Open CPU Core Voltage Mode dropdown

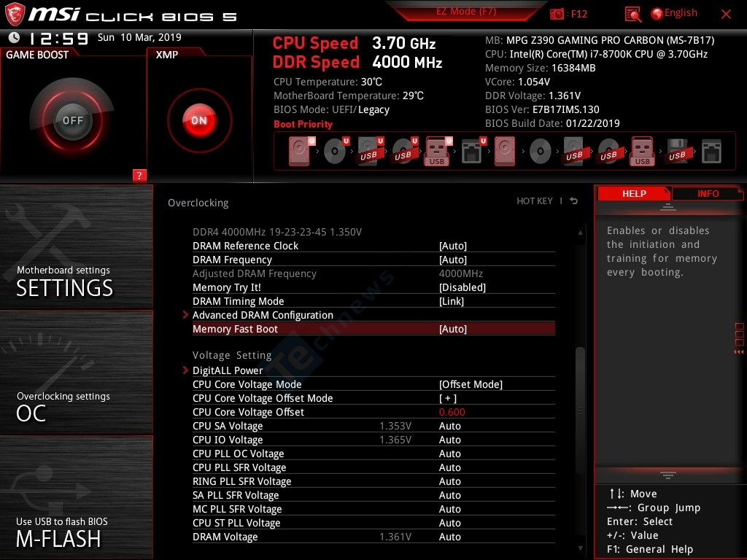coord(471,384)
